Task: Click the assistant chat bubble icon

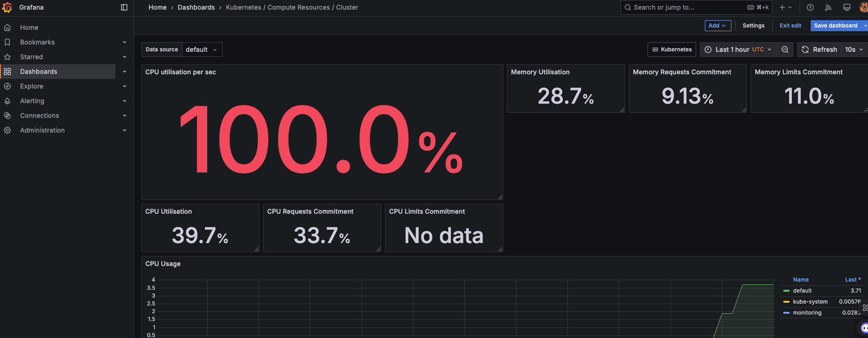Action: point(864,328)
